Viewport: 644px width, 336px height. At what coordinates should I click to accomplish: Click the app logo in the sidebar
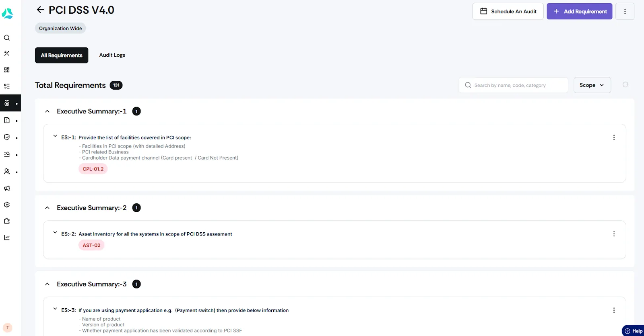point(7,14)
